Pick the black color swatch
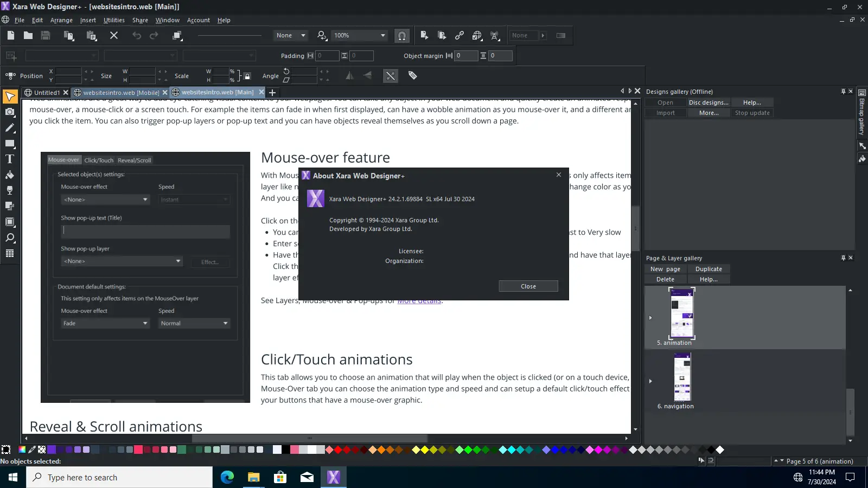 (x=286, y=450)
